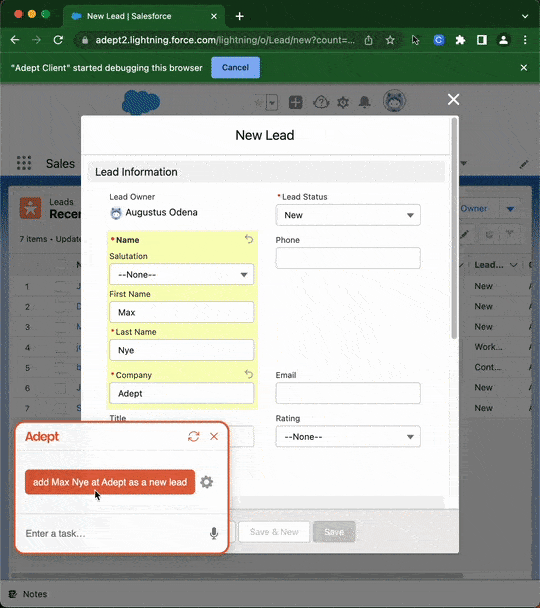Click the First Name field containing Max
Screen dimensions: 540x608
tap(181, 312)
